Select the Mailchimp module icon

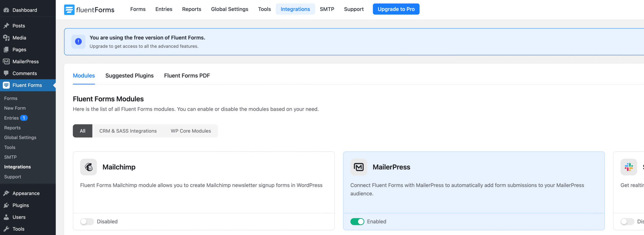pos(88,167)
